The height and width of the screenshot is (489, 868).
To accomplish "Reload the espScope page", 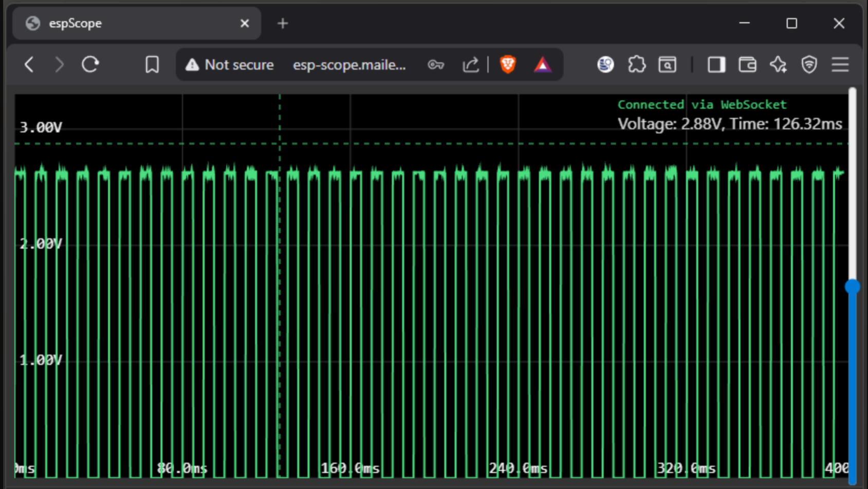I will tap(90, 64).
